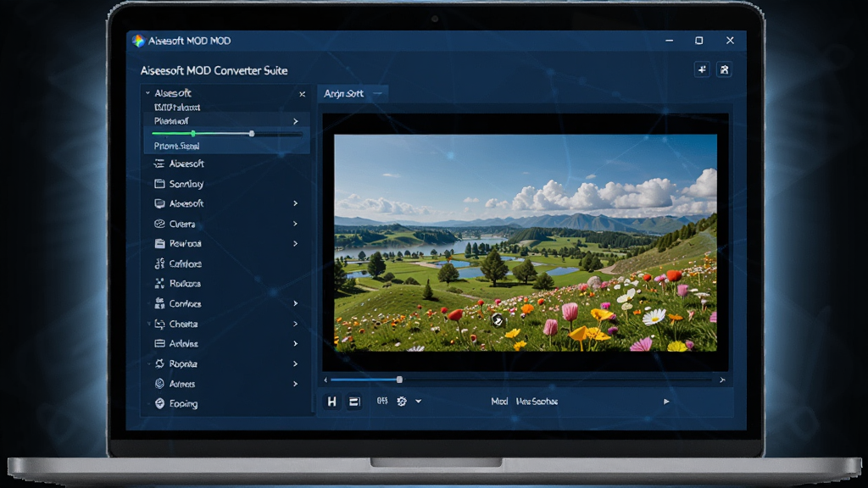Click the Aiseesoft MOD MOD title bar text
The width and height of the screenshot is (868, 488).
pyautogui.click(x=189, y=41)
